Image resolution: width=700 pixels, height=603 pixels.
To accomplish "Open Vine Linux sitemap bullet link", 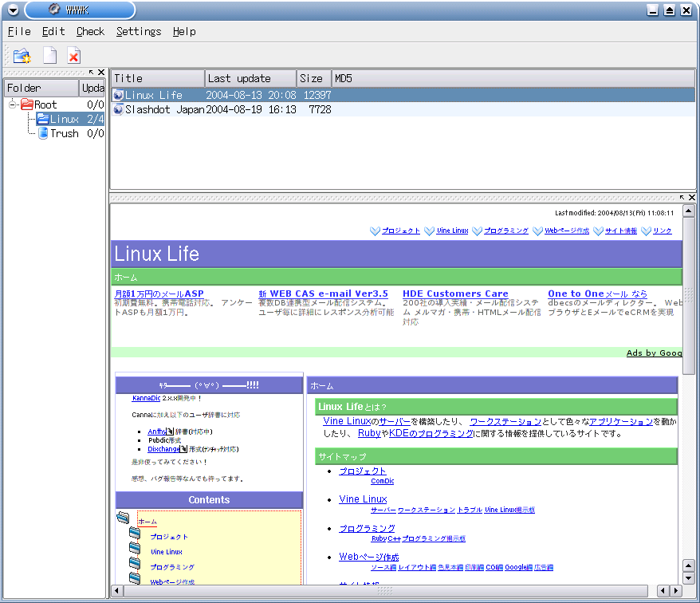I will pos(363,499).
